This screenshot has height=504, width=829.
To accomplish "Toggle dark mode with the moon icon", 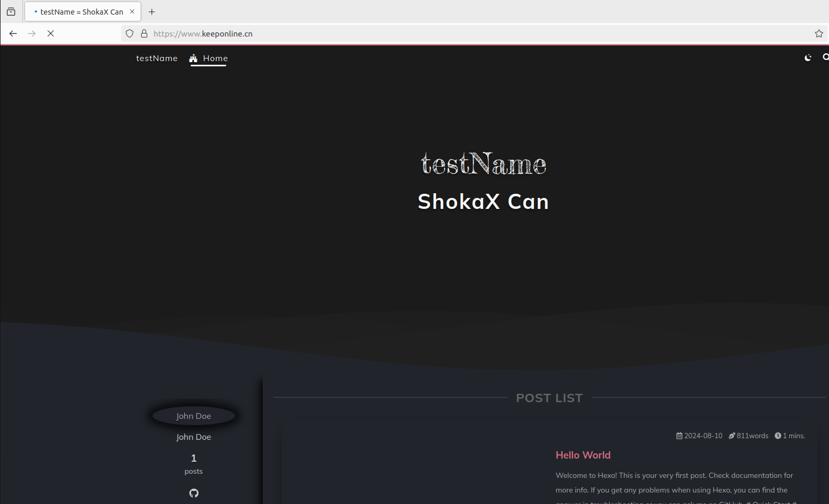I will click(x=808, y=58).
